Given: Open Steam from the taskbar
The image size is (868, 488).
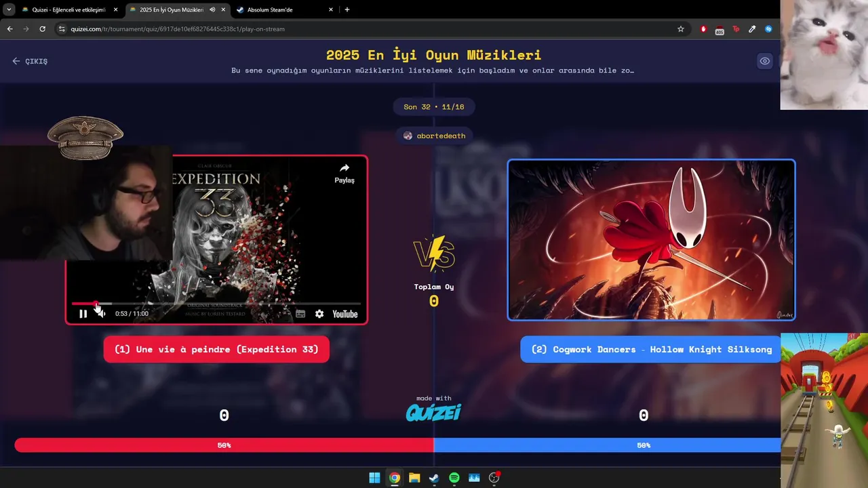Looking at the screenshot, I should tap(434, 478).
